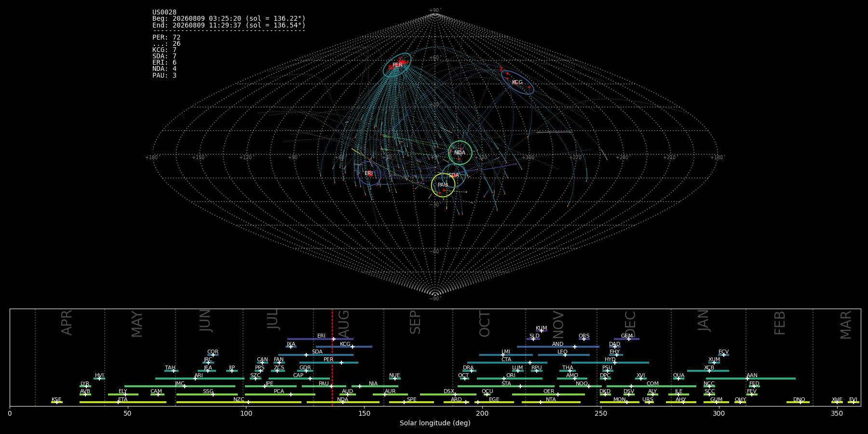Select the STA shower activity bar
Screen dimensions: 868x434
pyautogui.click(x=506, y=386)
